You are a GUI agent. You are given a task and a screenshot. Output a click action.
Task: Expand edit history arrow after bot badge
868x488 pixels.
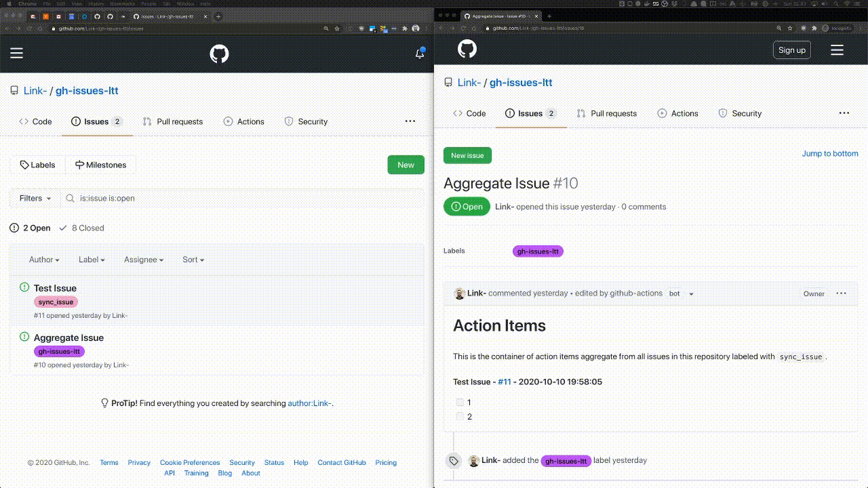pyautogui.click(x=691, y=294)
